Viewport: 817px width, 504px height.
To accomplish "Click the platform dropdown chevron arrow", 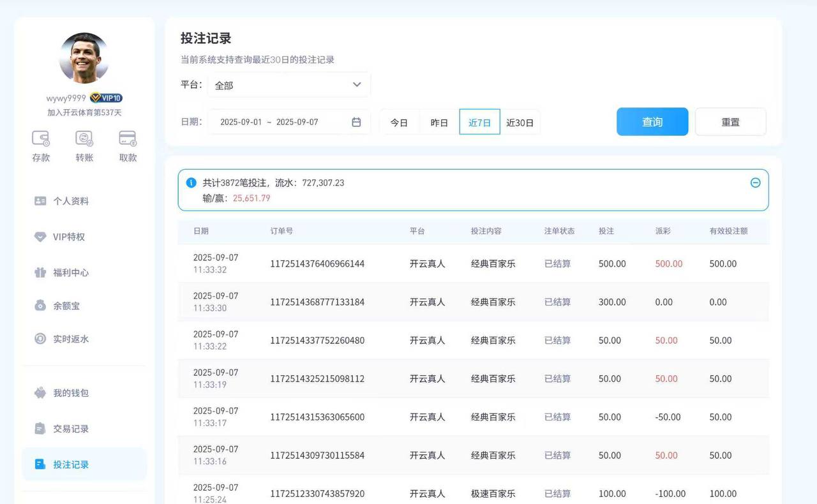I will coord(357,84).
